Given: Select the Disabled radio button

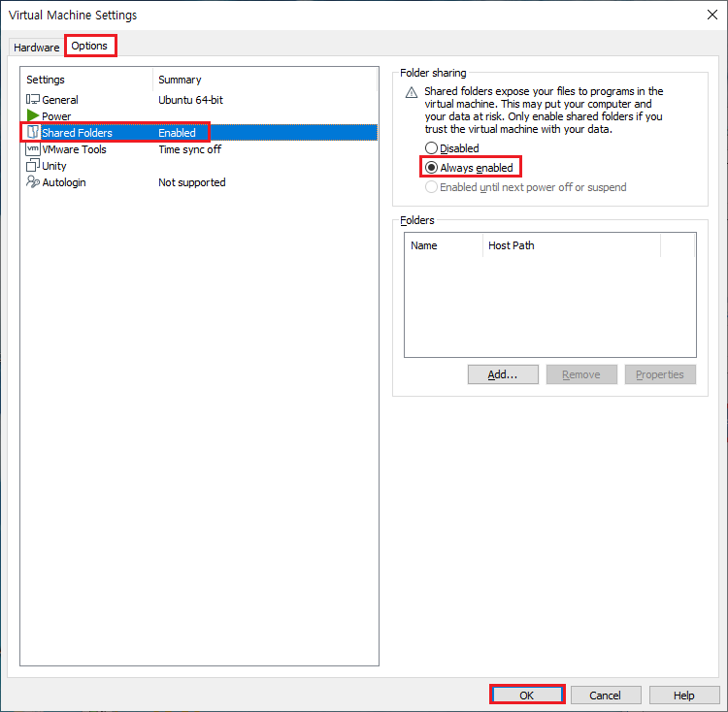Looking at the screenshot, I should [x=431, y=148].
